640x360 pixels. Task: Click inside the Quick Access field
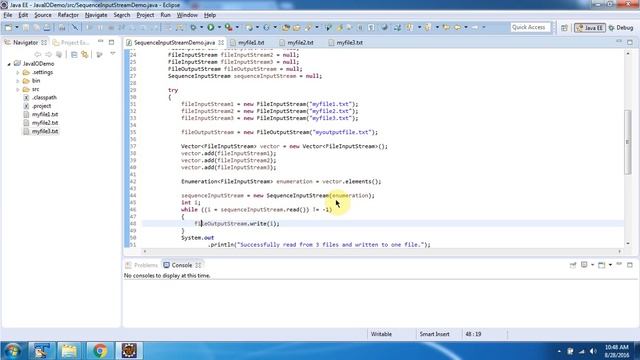pyautogui.click(x=530, y=27)
